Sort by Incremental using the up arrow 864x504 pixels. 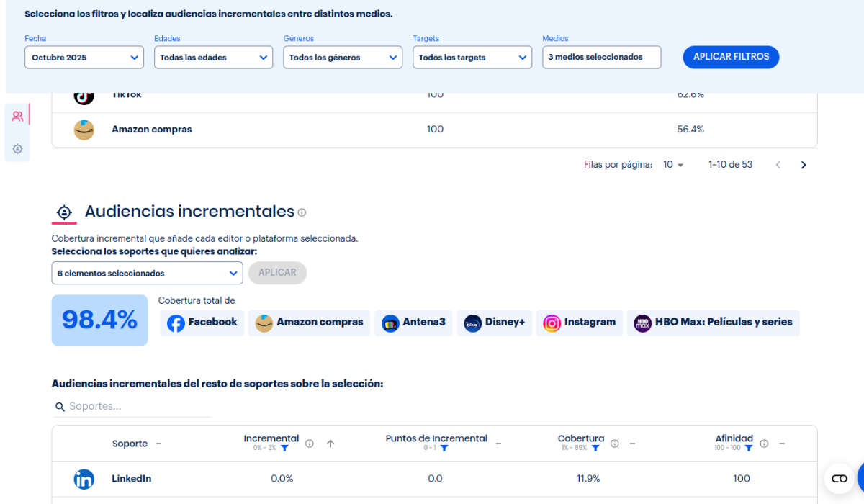(330, 444)
